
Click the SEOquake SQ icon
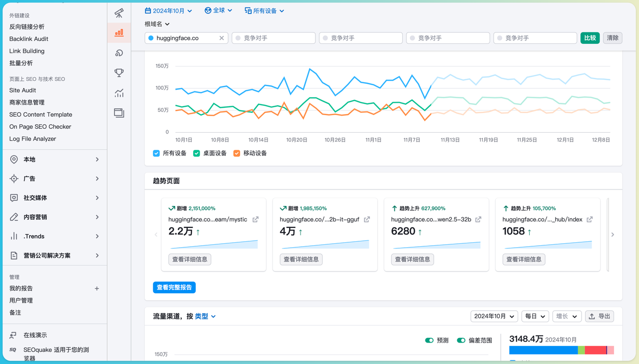[13, 350]
